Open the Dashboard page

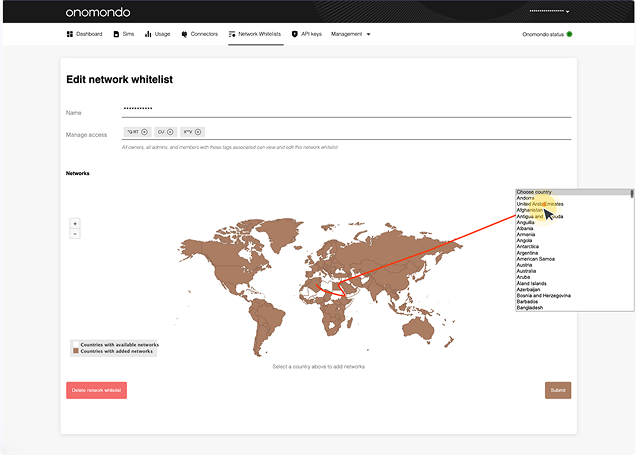click(84, 34)
